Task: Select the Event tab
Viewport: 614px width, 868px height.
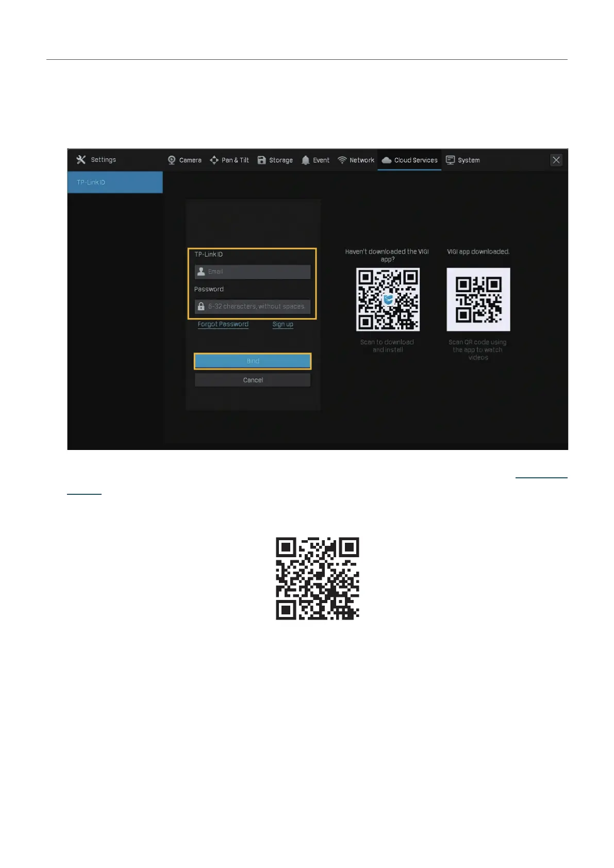Action: (x=315, y=160)
